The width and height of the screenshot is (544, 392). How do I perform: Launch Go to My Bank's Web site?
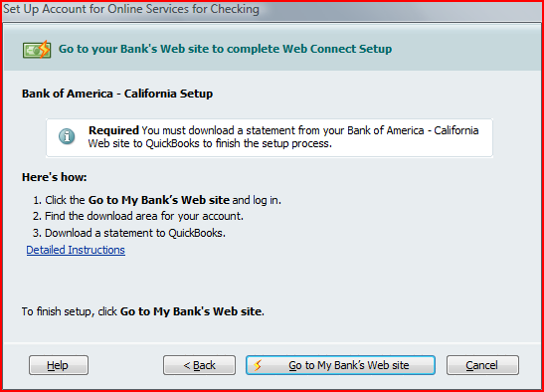coord(340,365)
